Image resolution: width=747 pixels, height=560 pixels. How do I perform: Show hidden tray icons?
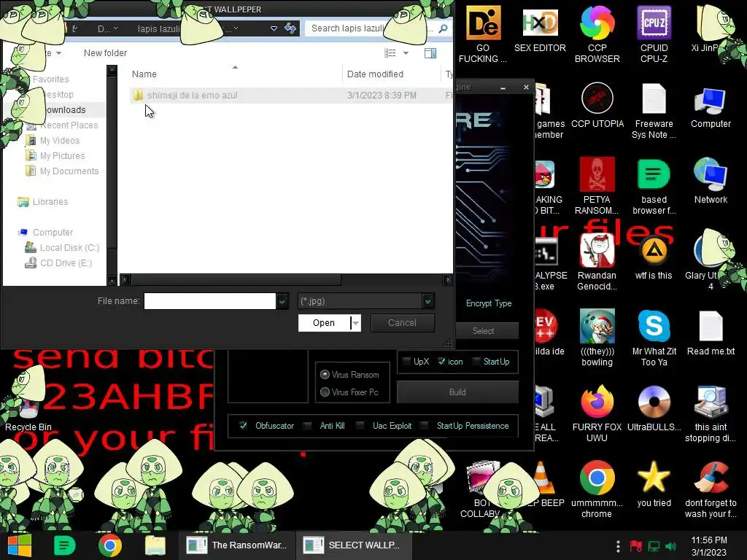click(x=618, y=546)
